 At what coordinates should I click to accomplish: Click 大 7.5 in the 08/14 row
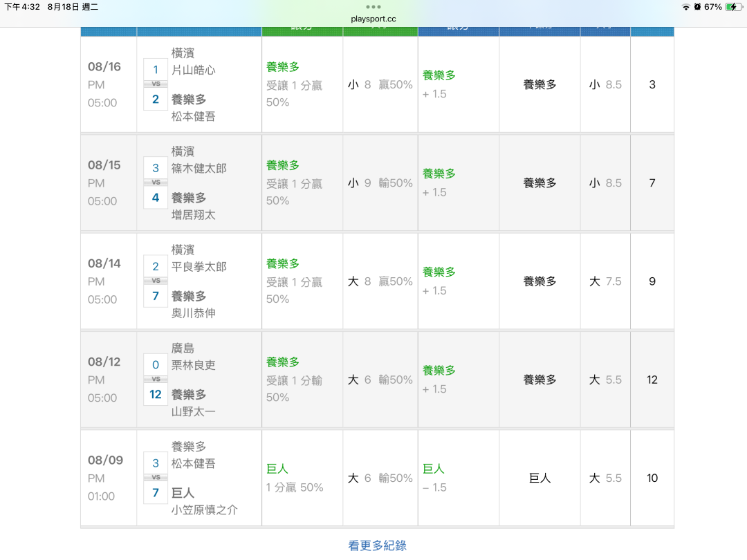point(605,281)
